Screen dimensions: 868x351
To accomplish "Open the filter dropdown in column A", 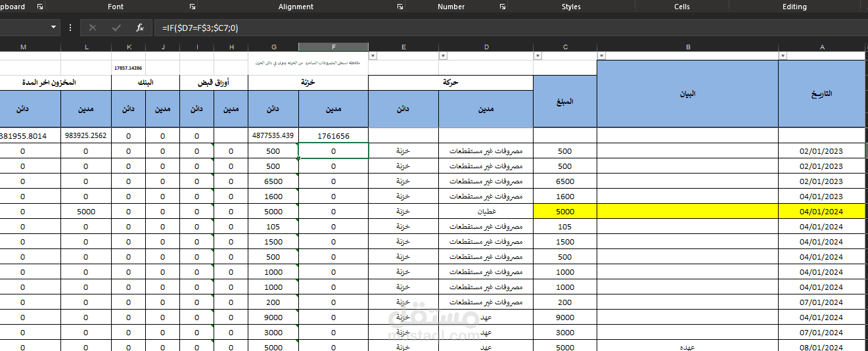I will click(x=783, y=56).
